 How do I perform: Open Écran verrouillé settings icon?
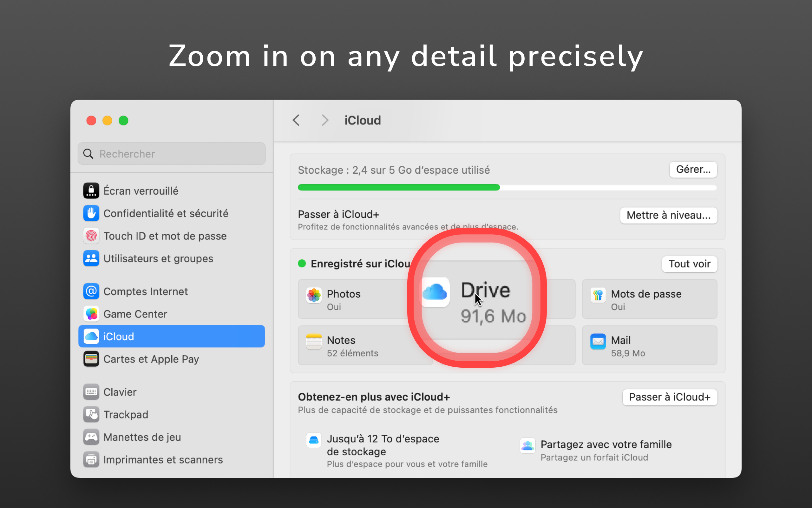(x=91, y=191)
